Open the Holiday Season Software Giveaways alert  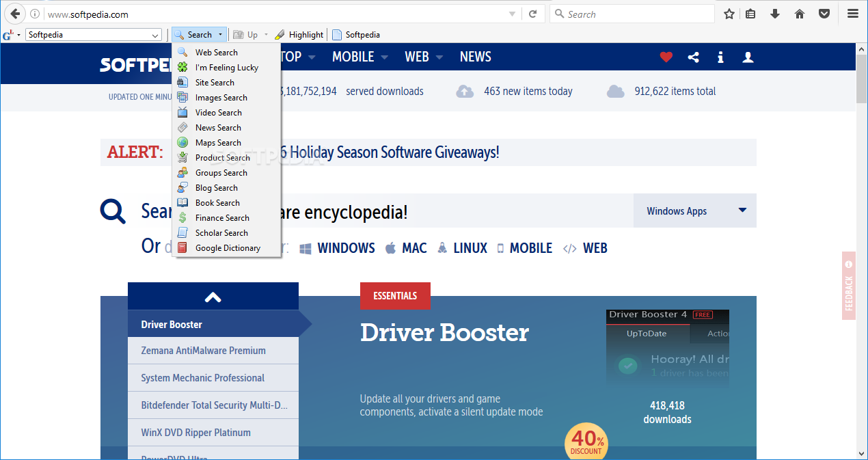coord(390,152)
